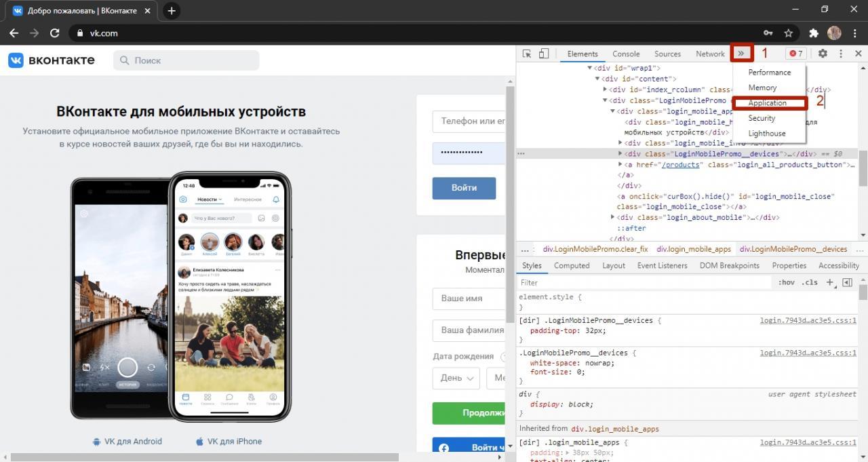Open the Chrome profile avatar
Image resolution: width=868 pixels, height=462 pixels.
pyautogui.click(x=834, y=33)
